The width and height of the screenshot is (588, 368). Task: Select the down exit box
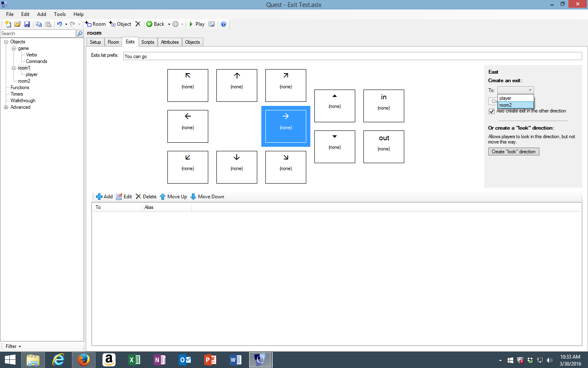(335, 147)
